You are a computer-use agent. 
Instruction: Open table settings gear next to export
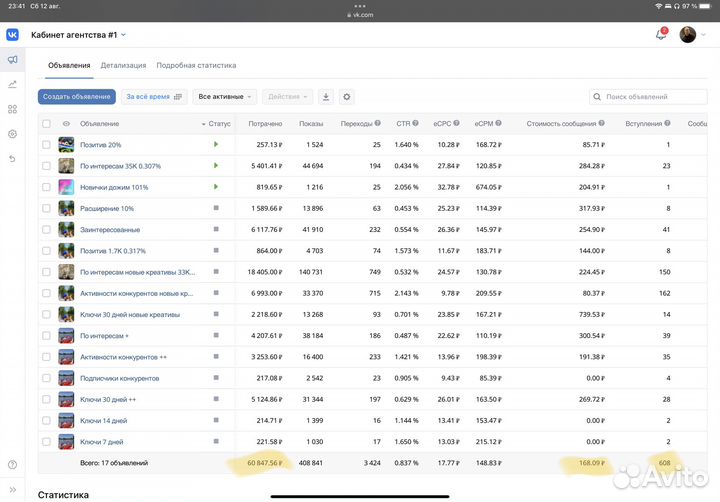point(347,97)
